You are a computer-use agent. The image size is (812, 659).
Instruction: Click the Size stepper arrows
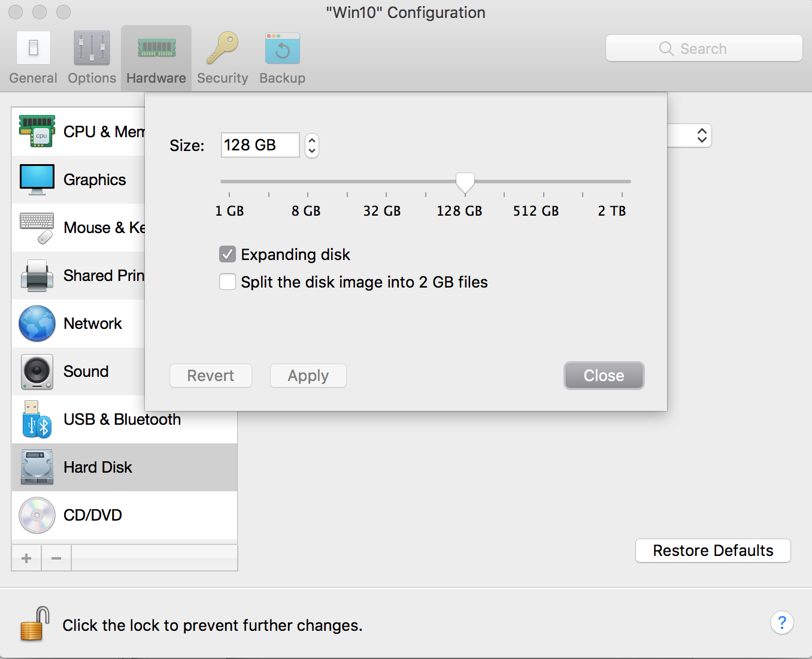coord(312,145)
